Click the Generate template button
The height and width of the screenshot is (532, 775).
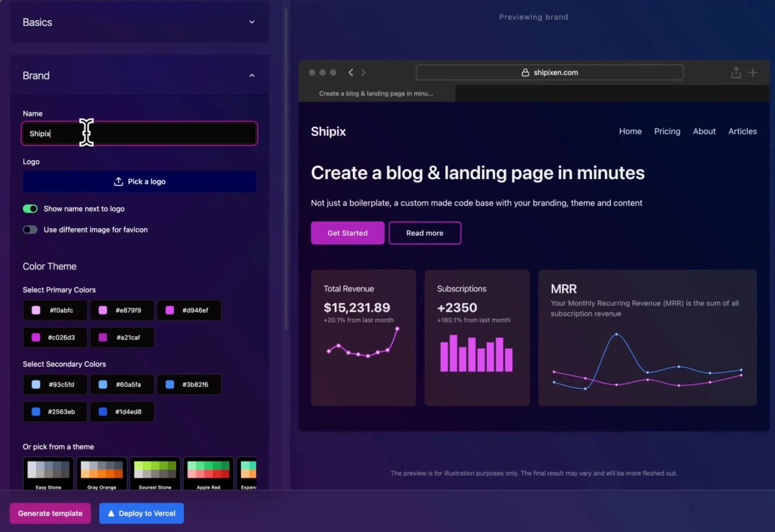[50, 513]
